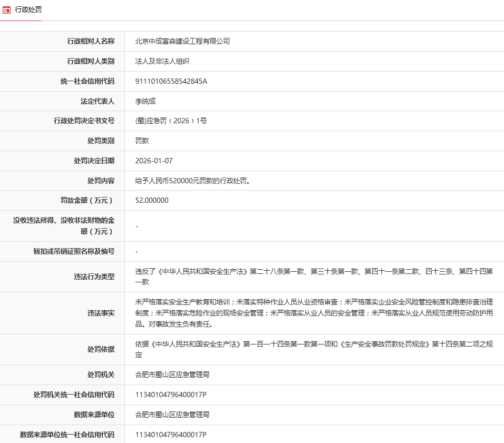Click text starting 未严格落实安全生产教育和培训

click(314, 313)
